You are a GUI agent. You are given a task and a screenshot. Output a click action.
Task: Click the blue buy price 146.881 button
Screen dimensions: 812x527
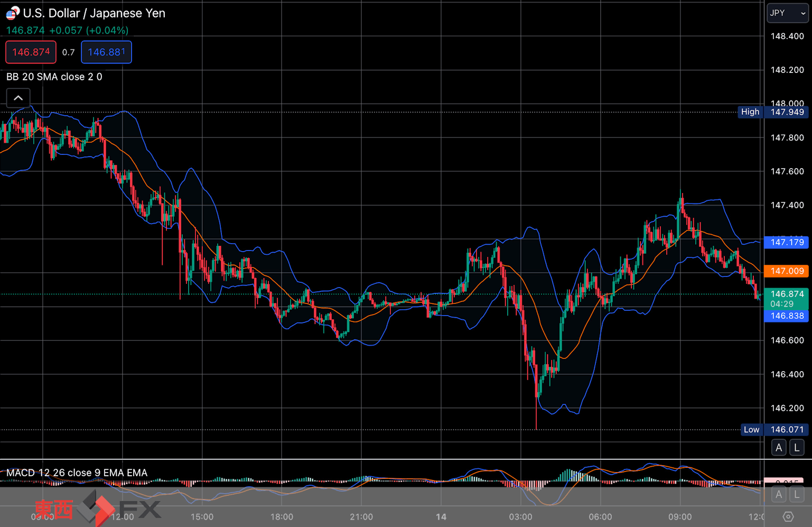click(106, 52)
